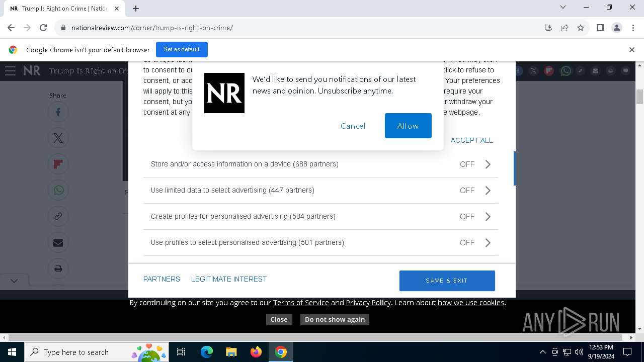Click the NR logo in the page header
This screenshot has height=362, width=644.
point(32,71)
